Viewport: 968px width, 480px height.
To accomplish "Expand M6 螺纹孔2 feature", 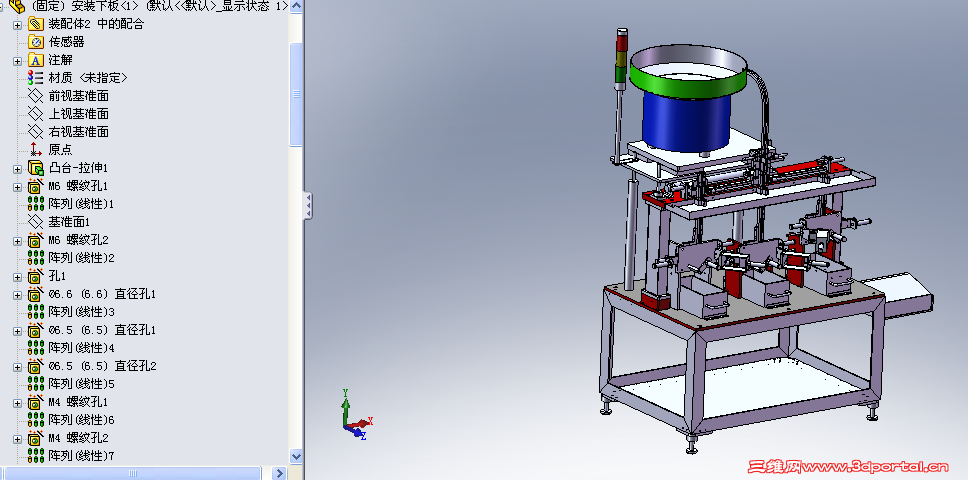I will click(17, 241).
